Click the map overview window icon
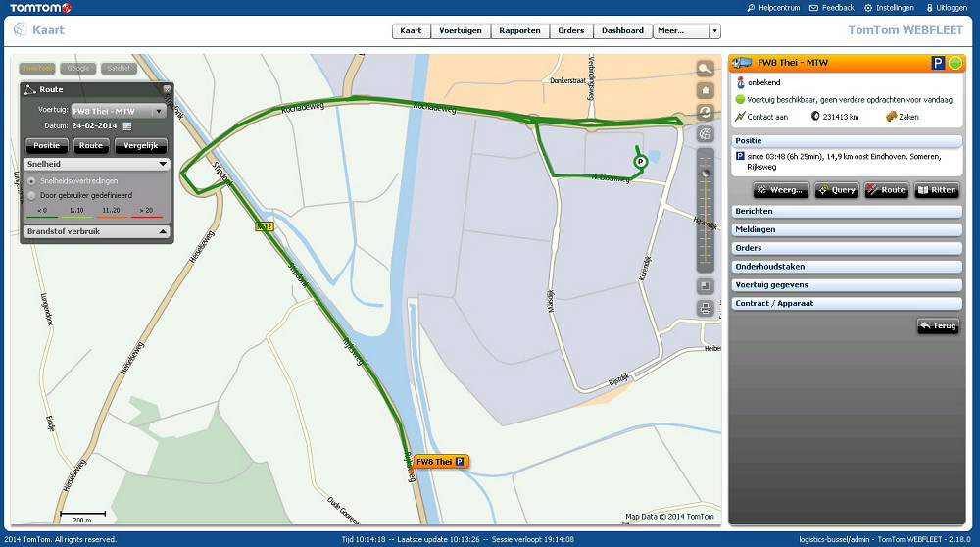This screenshot has height=547, width=980. 705,286
